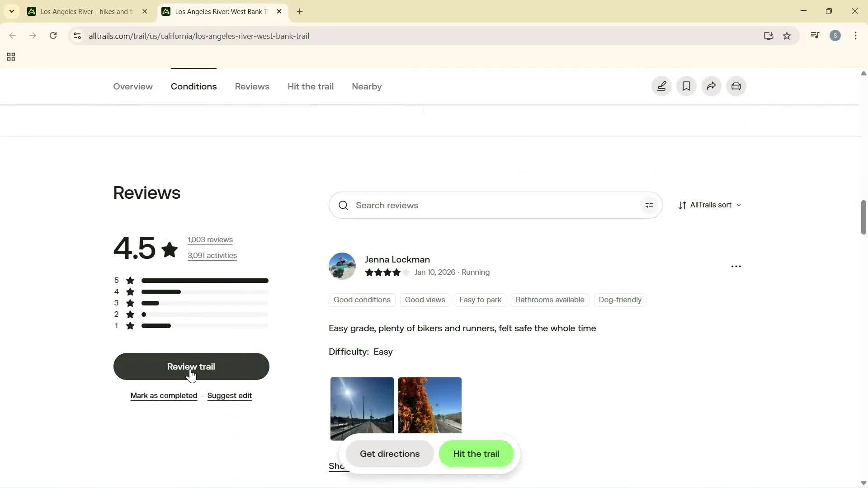The height and width of the screenshot is (488, 868).
Task: Open the tab search dropdown arrow
Action: [12, 11]
